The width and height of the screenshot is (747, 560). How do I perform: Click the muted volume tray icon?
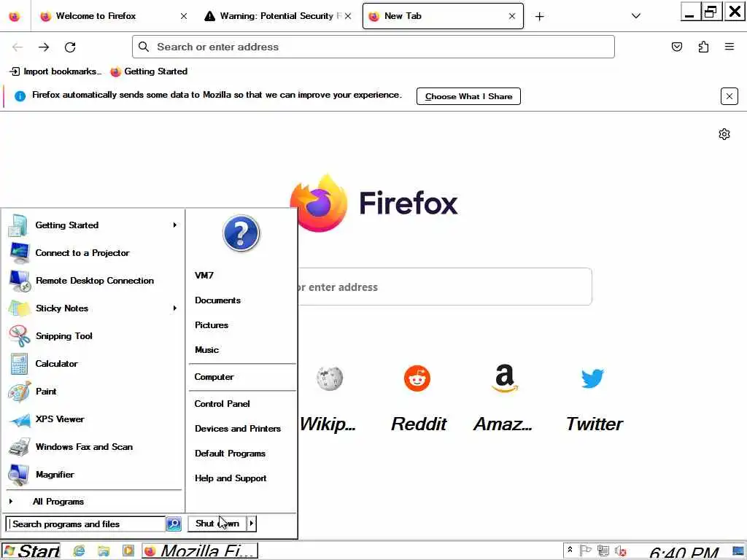pyautogui.click(x=620, y=551)
